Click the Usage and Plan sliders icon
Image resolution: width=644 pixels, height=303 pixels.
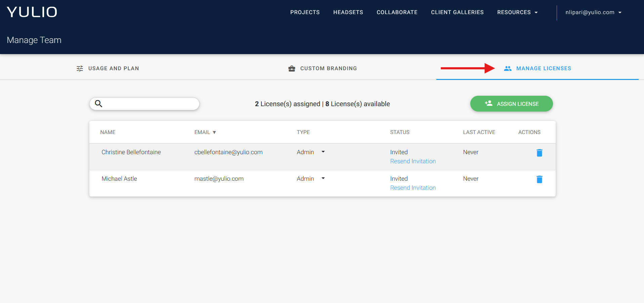tap(80, 69)
